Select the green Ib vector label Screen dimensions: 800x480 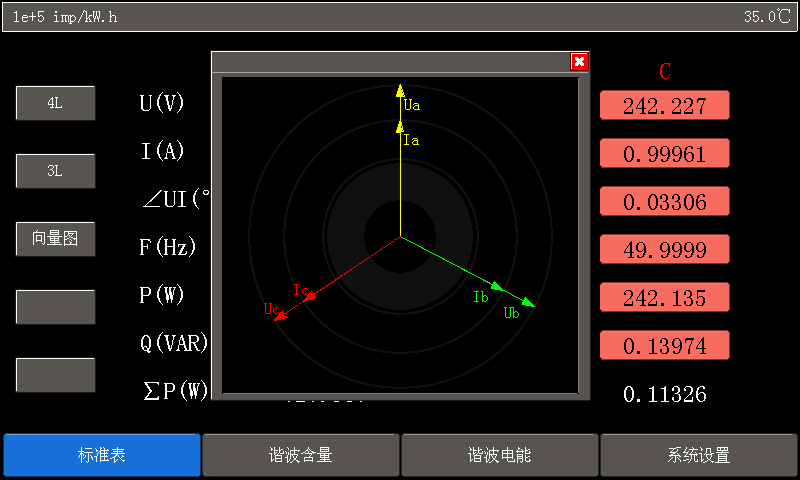coord(480,296)
